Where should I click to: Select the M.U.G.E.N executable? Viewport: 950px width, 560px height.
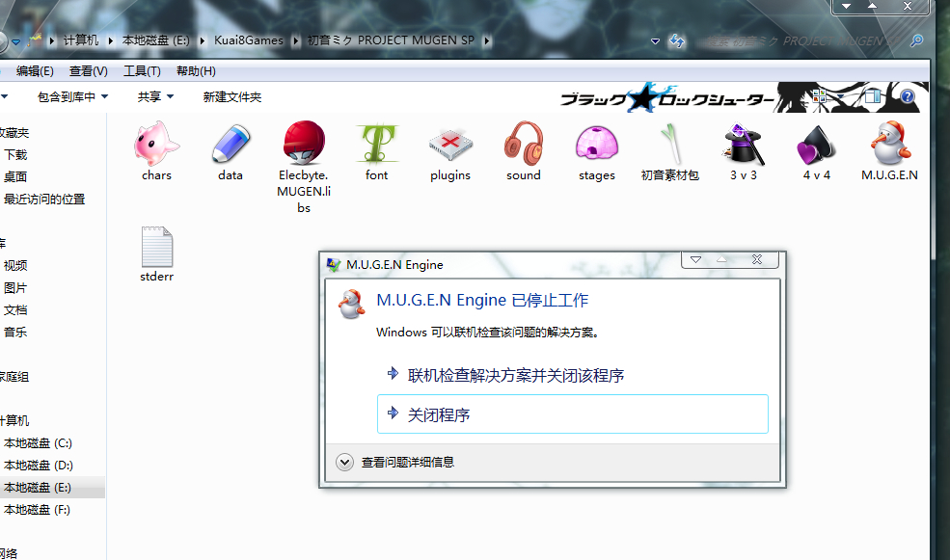tap(889, 151)
